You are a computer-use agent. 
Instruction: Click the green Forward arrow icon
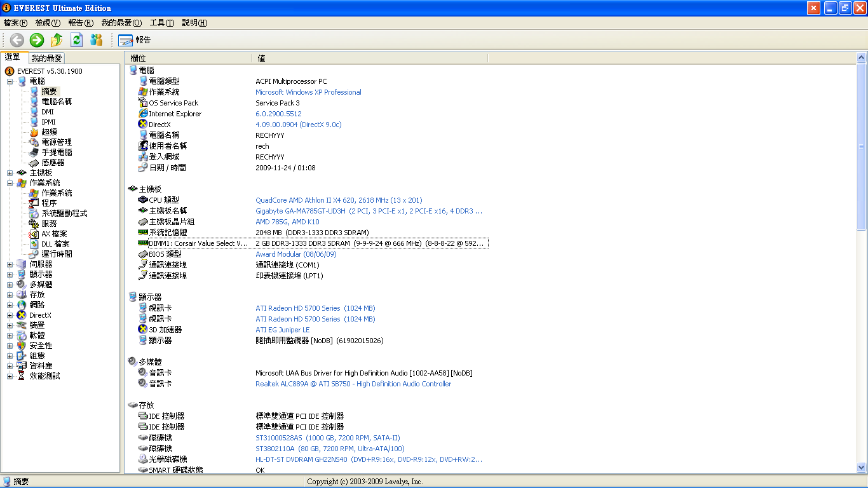click(x=37, y=40)
